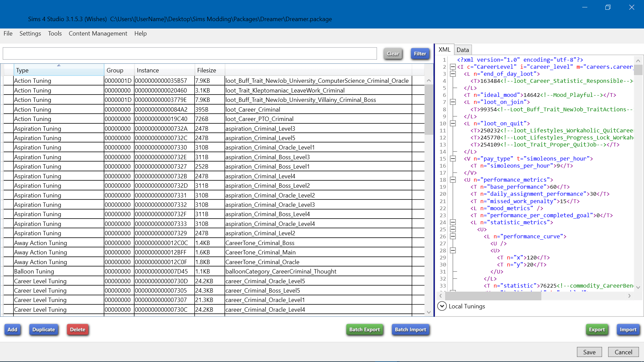Click the table vertical scrollbar thumb

pyautogui.click(x=429, y=110)
